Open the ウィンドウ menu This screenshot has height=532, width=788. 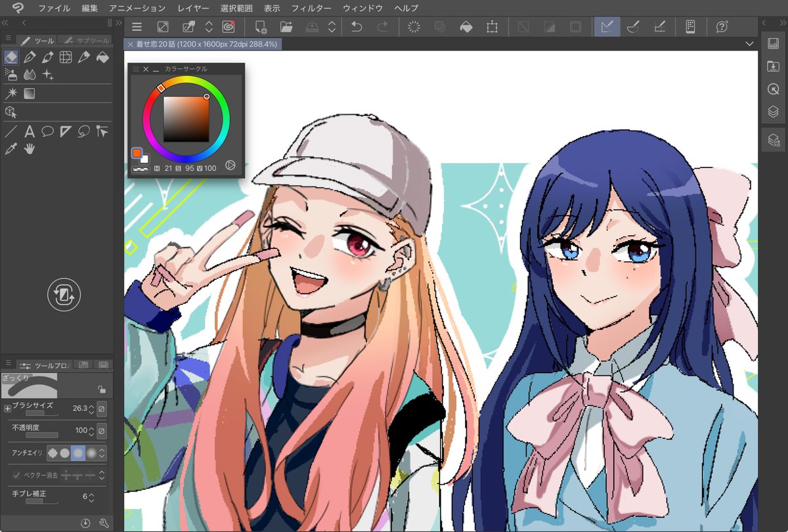point(362,9)
